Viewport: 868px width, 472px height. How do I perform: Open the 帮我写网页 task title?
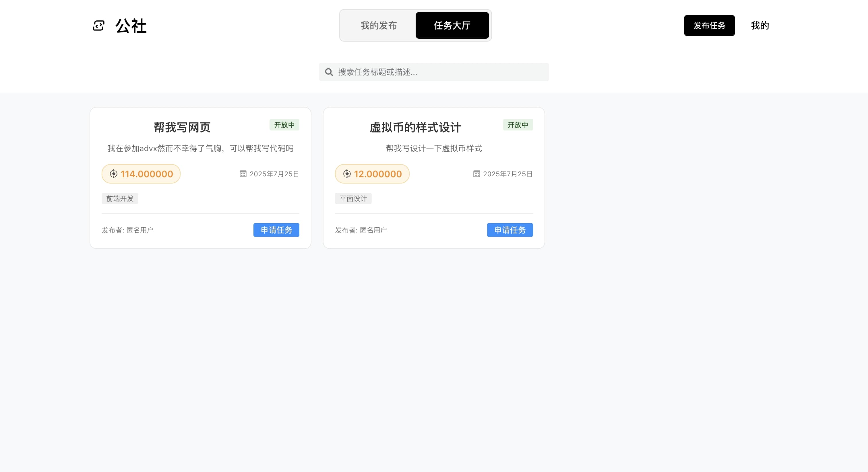pos(182,128)
